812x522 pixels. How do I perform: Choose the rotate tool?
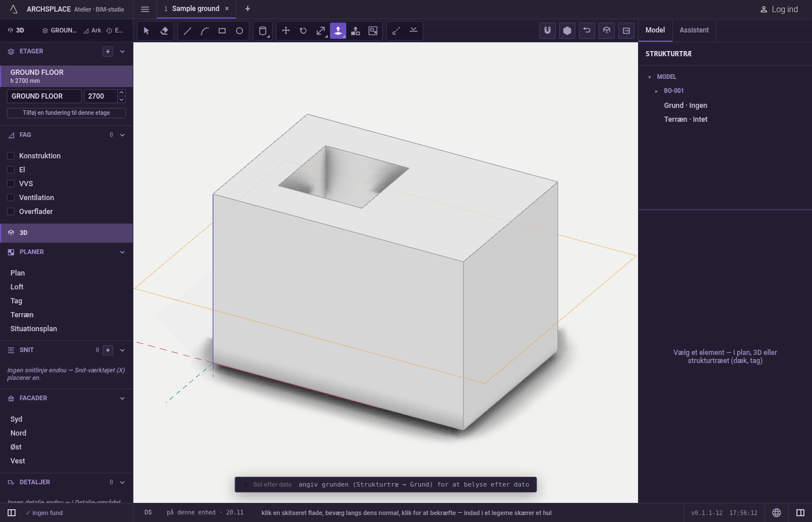tap(303, 31)
